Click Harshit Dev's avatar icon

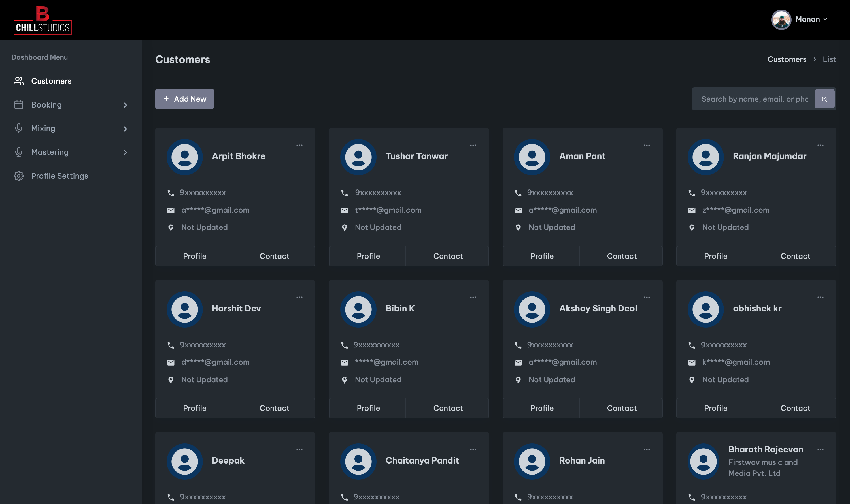[184, 309]
